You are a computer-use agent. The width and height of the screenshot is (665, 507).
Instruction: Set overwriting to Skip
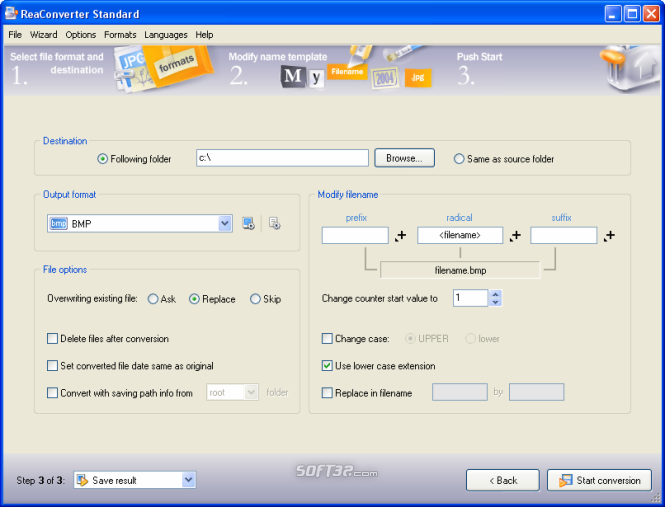coord(255,299)
